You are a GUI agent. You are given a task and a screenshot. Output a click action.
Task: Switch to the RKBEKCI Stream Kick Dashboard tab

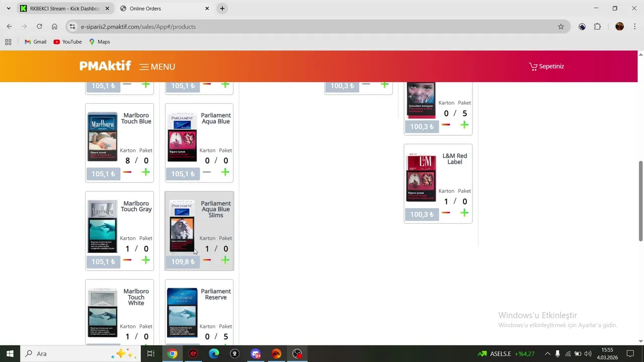click(64, 9)
